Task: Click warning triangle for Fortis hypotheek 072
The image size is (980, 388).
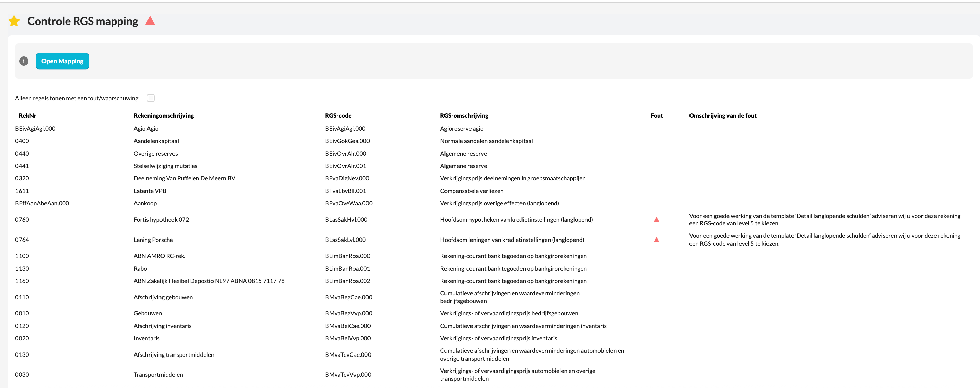Action: pyautogui.click(x=656, y=219)
